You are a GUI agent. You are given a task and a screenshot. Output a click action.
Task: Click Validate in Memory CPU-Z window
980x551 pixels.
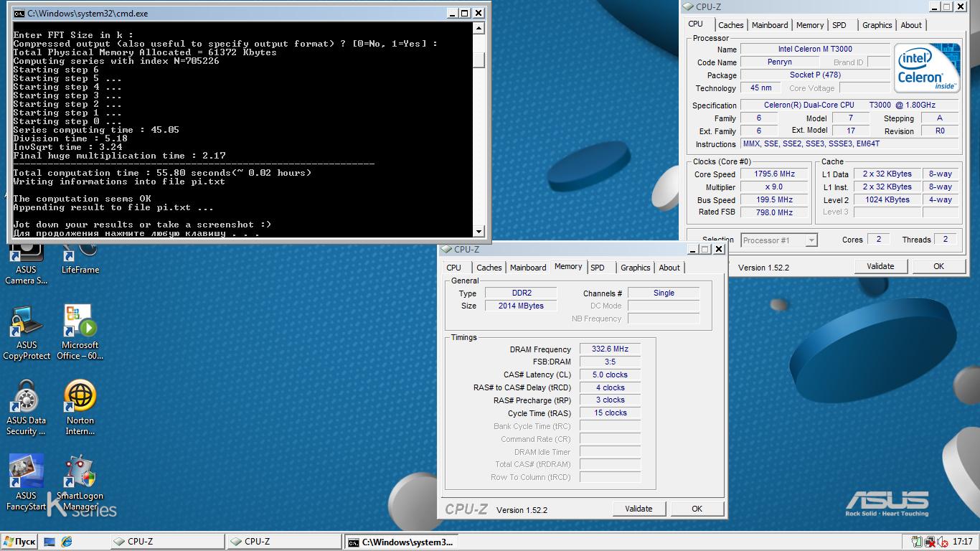pyautogui.click(x=639, y=509)
